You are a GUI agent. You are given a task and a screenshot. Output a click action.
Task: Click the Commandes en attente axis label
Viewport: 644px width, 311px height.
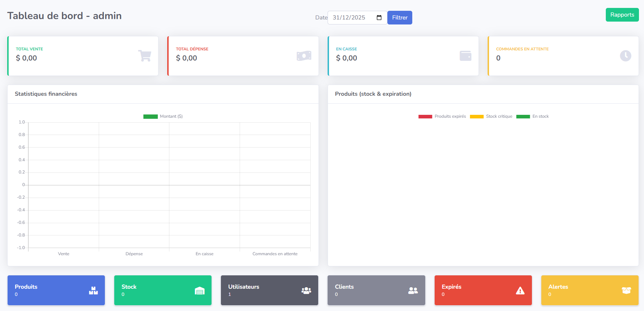pyautogui.click(x=275, y=254)
